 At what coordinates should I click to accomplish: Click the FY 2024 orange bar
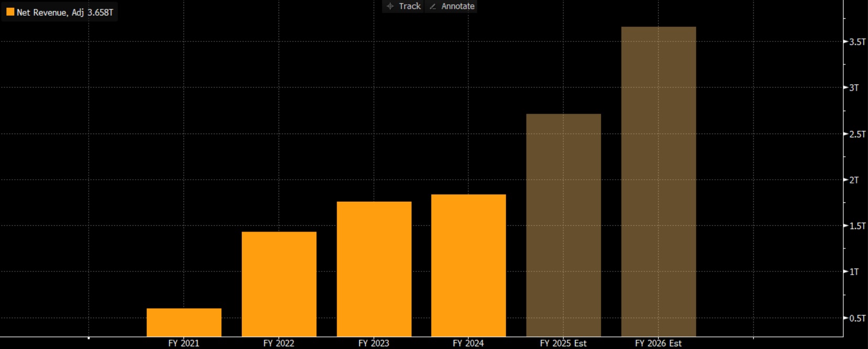tap(468, 265)
